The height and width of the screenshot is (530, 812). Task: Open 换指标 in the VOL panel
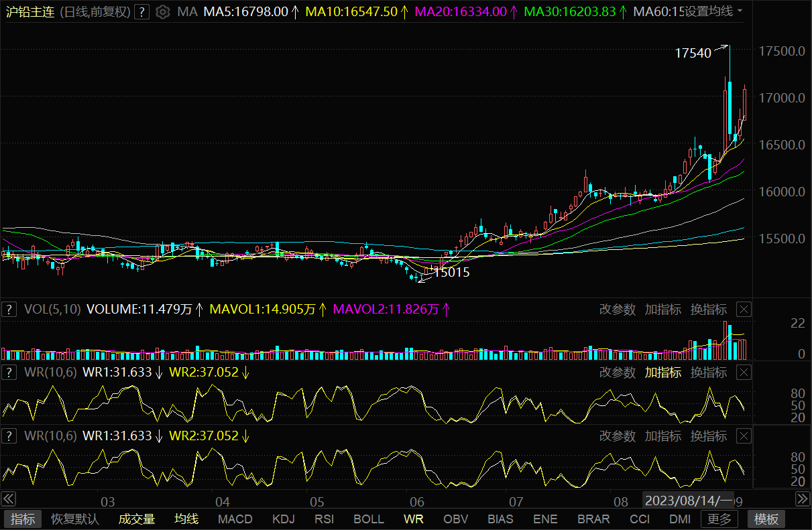(709, 309)
